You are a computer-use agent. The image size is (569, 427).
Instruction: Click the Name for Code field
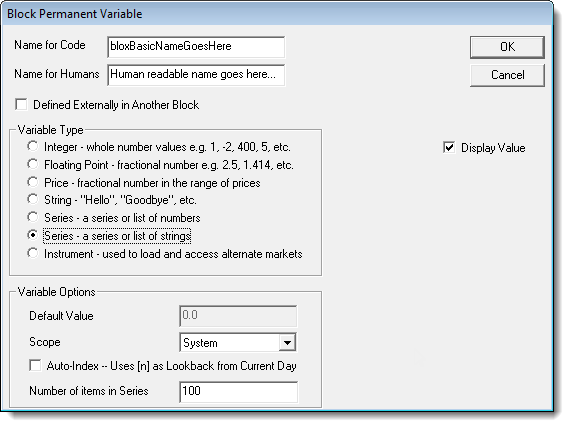(196, 47)
